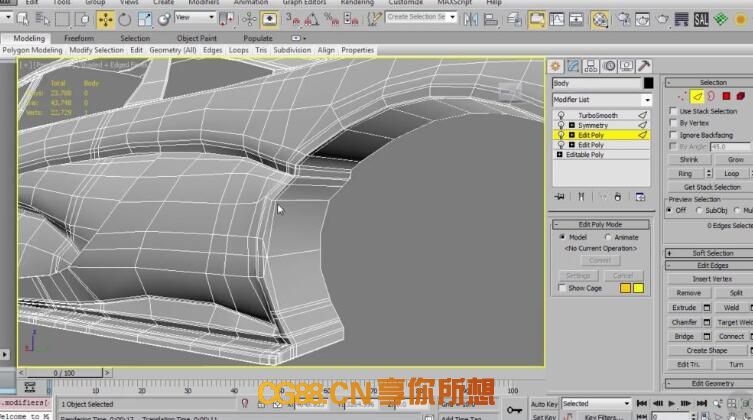This screenshot has height=420, width=753.
Task: Switch to the Object Paint ribbon tab
Action: (x=196, y=38)
